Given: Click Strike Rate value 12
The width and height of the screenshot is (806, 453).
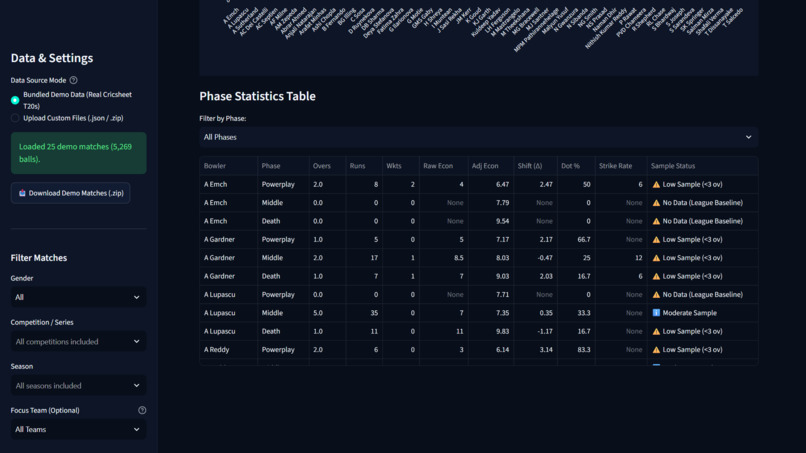Looking at the screenshot, I should pos(638,258).
